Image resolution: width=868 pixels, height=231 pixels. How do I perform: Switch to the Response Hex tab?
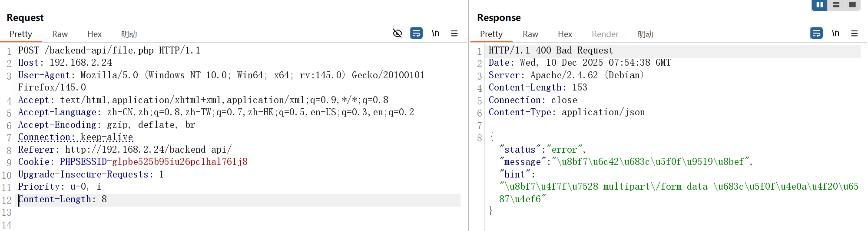(565, 34)
